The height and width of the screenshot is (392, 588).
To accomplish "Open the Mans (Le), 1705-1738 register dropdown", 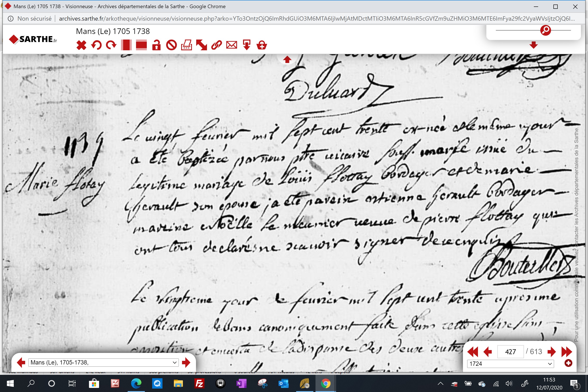I will coord(104,363).
